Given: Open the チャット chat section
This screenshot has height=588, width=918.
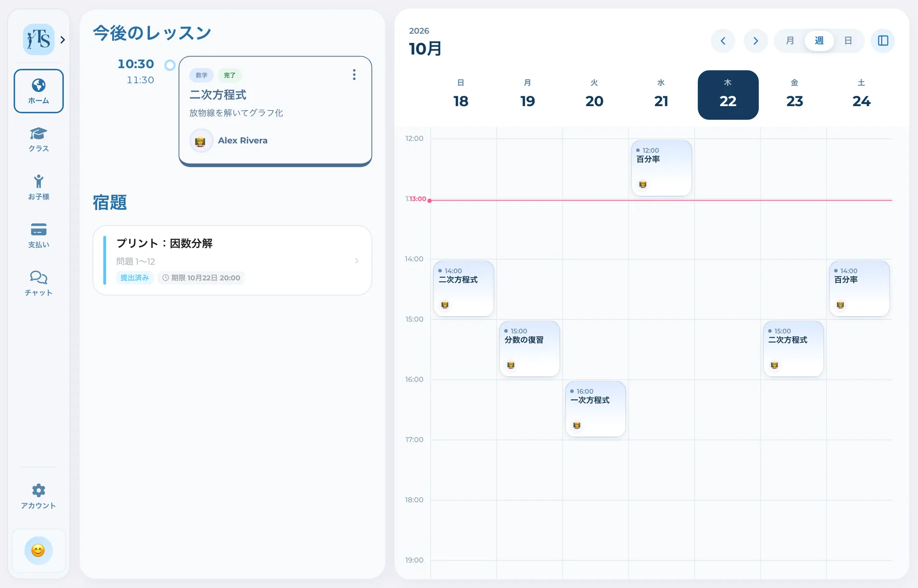Looking at the screenshot, I should click(x=39, y=283).
